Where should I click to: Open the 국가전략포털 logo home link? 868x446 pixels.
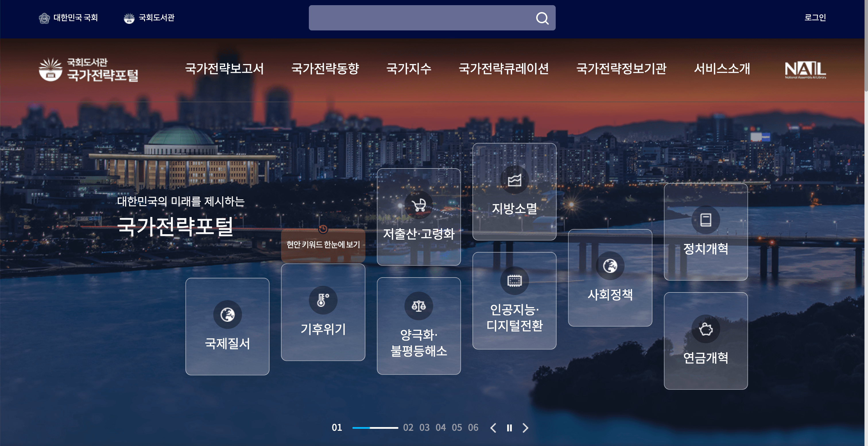point(88,69)
